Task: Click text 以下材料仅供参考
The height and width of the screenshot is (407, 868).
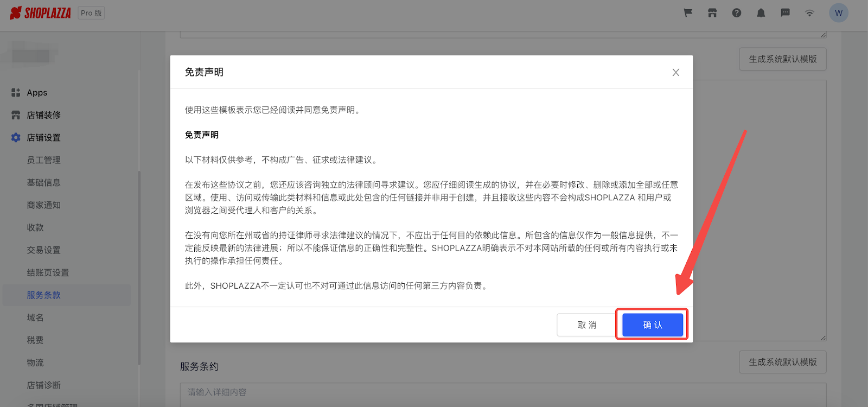Action: [219, 160]
